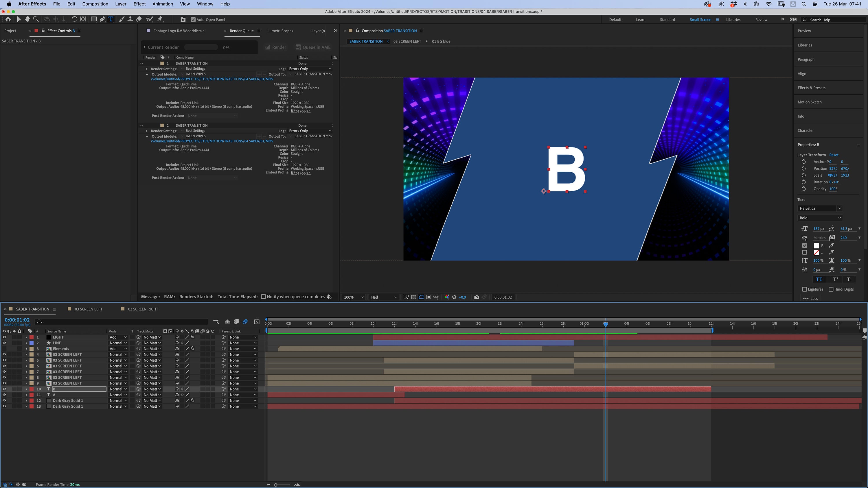Select the Pen tool
868x488 pixels.
[x=102, y=19]
